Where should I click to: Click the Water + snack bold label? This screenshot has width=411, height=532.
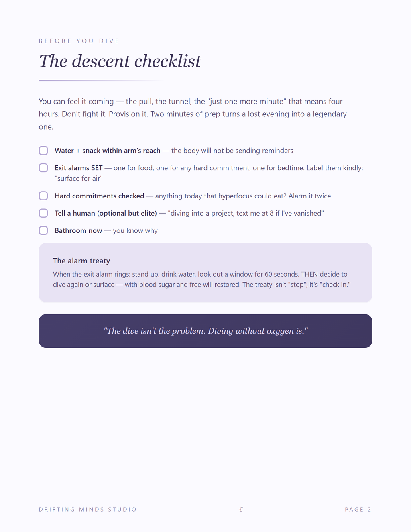click(x=108, y=151)
